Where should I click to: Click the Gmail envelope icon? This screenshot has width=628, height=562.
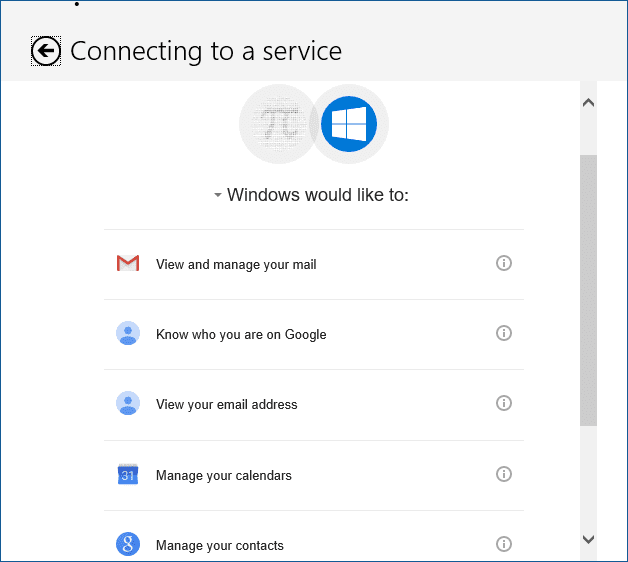[128, 263]
